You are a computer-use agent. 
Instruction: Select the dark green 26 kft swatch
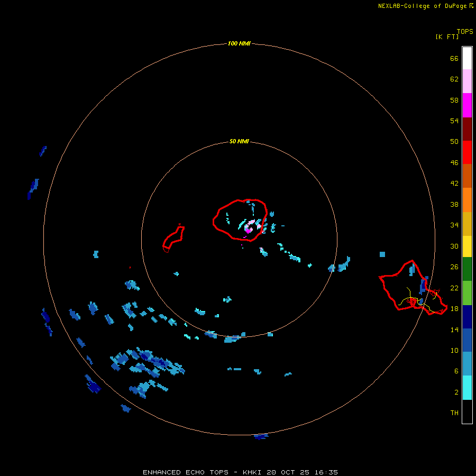(x=467, y=269)
